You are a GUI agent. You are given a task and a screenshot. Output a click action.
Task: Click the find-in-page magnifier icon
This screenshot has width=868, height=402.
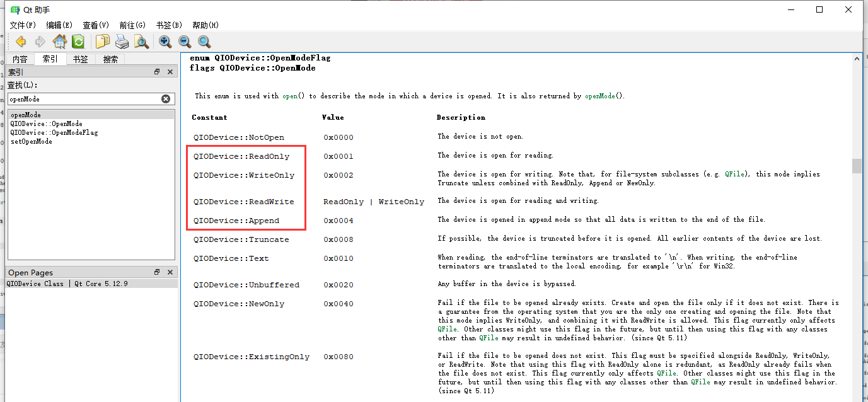tap(141, 42)
